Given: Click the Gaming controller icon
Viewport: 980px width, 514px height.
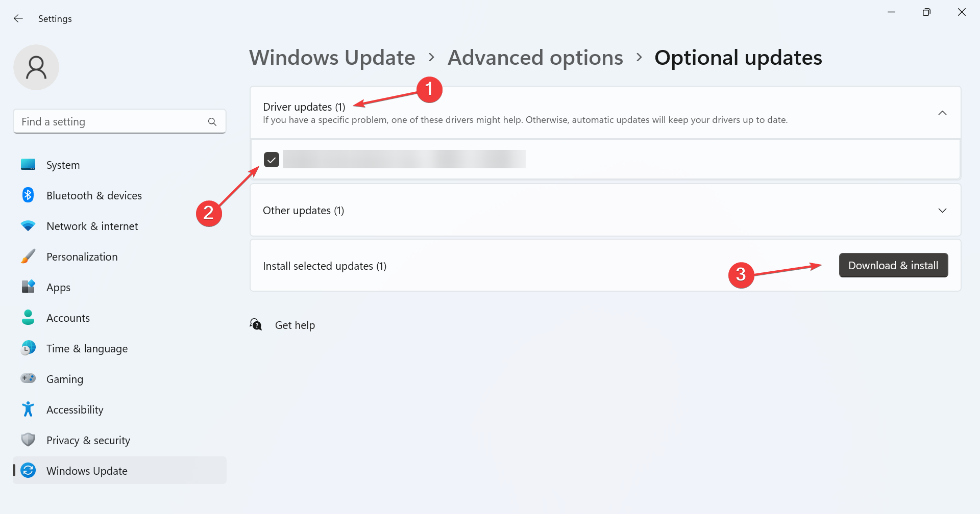Looking at the screenshot, I should [28, 378].
